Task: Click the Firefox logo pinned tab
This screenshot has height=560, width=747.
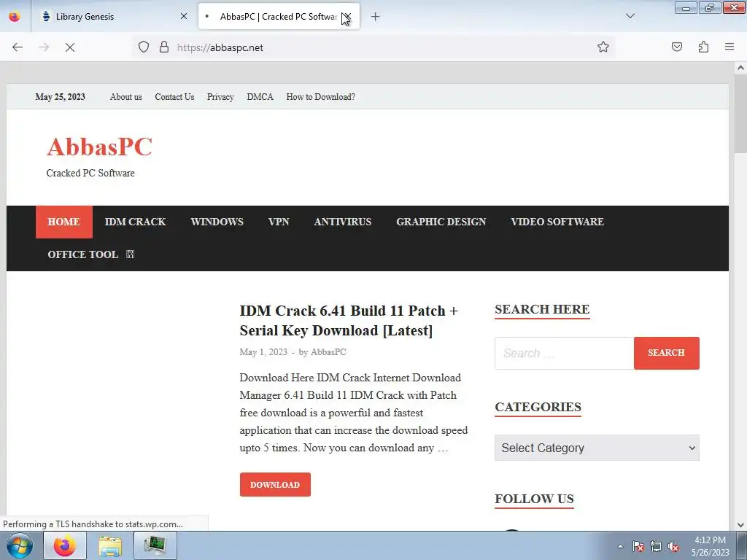Action: [x=15, y=17]
